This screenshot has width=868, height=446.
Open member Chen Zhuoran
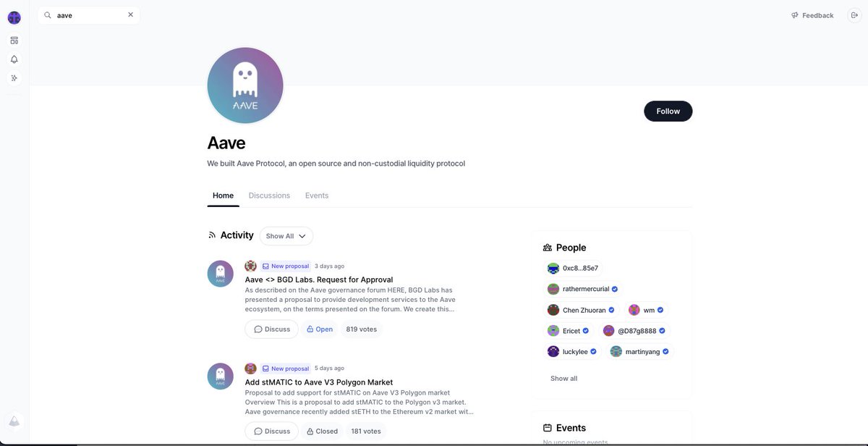coord(581,310)
